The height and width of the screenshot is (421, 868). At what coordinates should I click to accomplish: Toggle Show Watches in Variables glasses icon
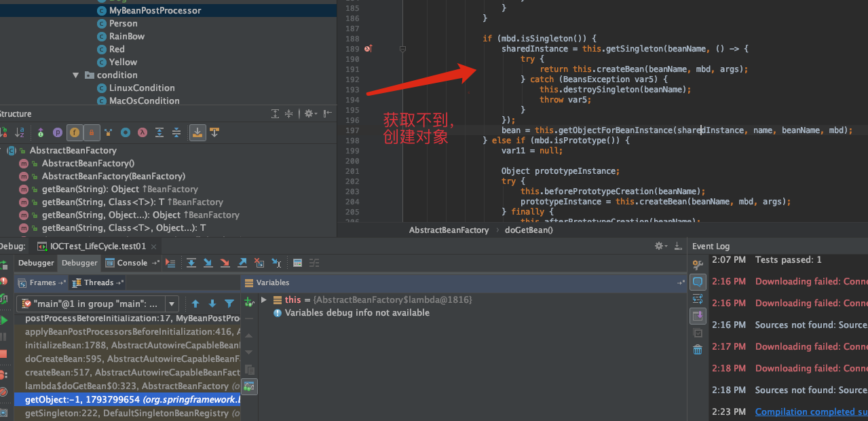coord(249,386)
